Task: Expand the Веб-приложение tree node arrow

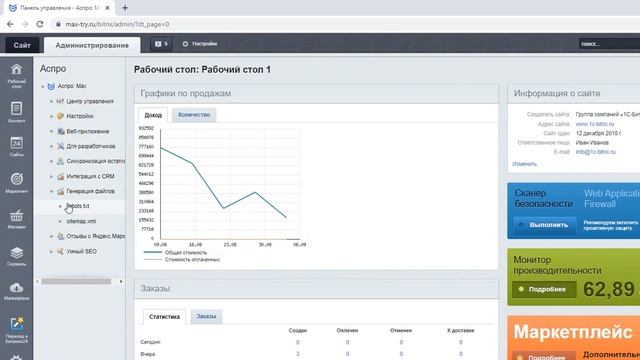Action: coord(51,131)
